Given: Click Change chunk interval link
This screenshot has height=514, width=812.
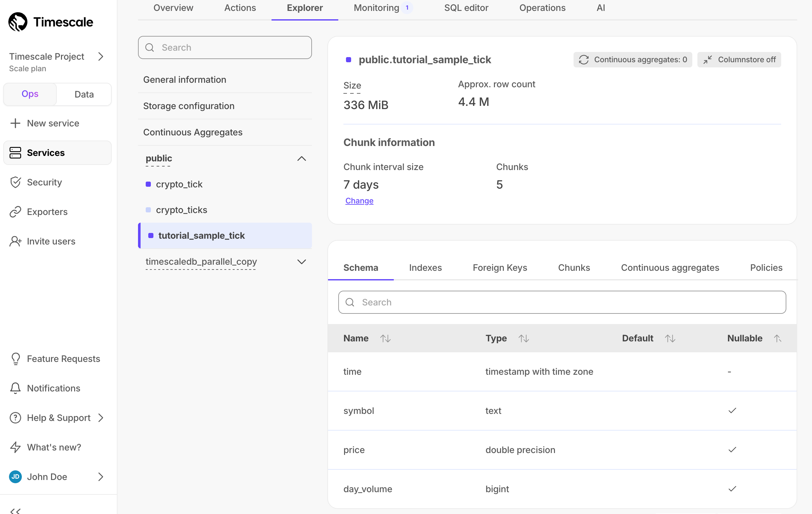Looking at the screenshot, I should pos(359,201).
